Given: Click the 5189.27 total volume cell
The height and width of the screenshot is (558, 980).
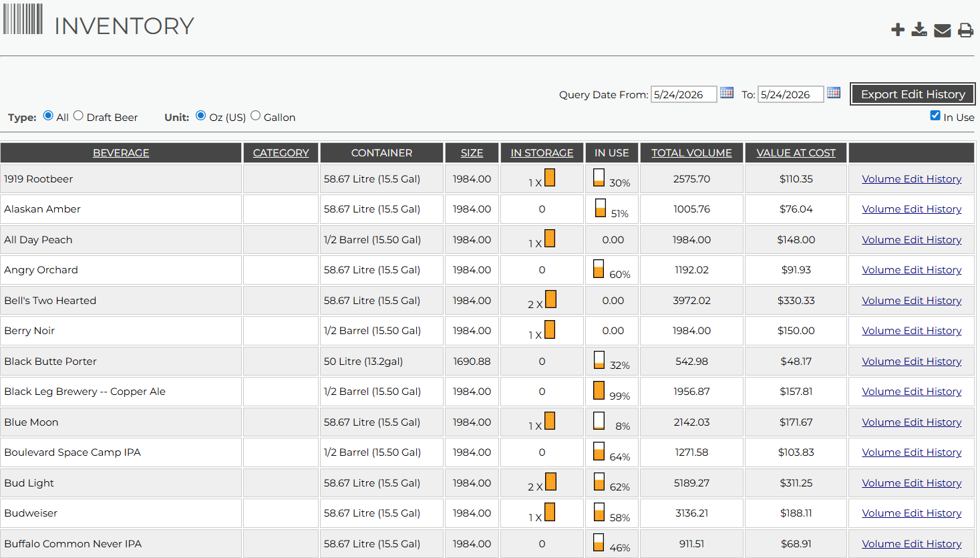Looking at the screenshot, I should 691,483.
